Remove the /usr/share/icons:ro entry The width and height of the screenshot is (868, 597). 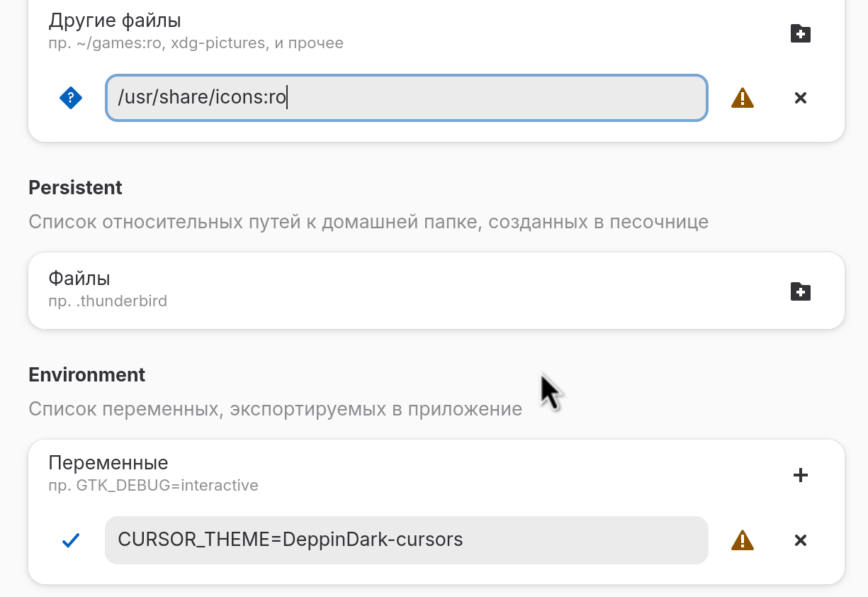[x=800, y=98]
